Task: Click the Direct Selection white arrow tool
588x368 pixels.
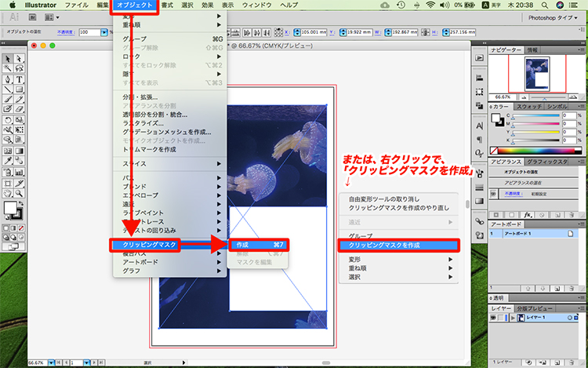Action: pos(18,59)
